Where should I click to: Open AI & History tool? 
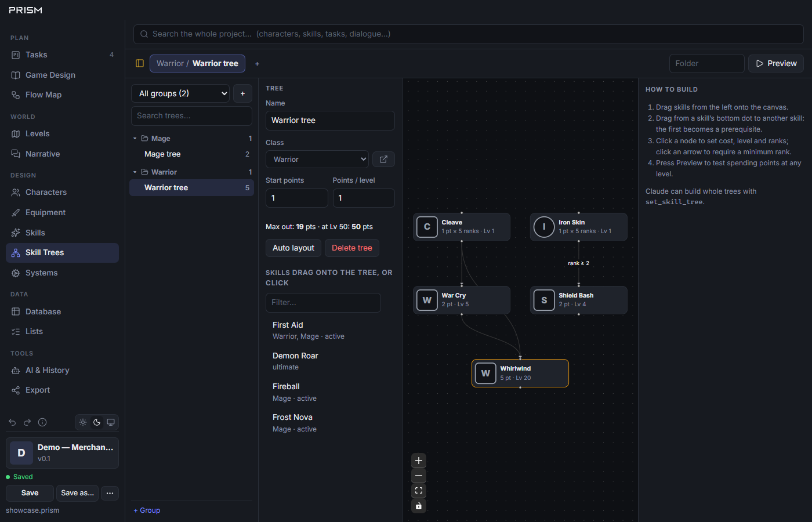pyautogui.click(x=62, y=370)
